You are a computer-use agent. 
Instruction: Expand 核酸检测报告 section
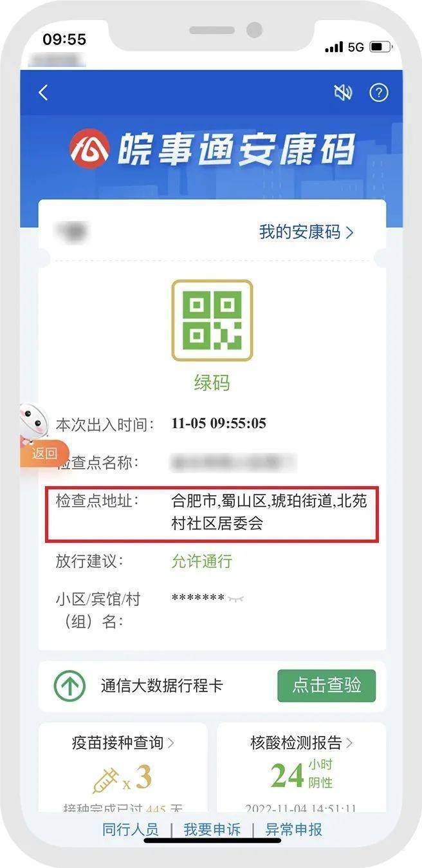pyautogui.click(x=302, y=742)
